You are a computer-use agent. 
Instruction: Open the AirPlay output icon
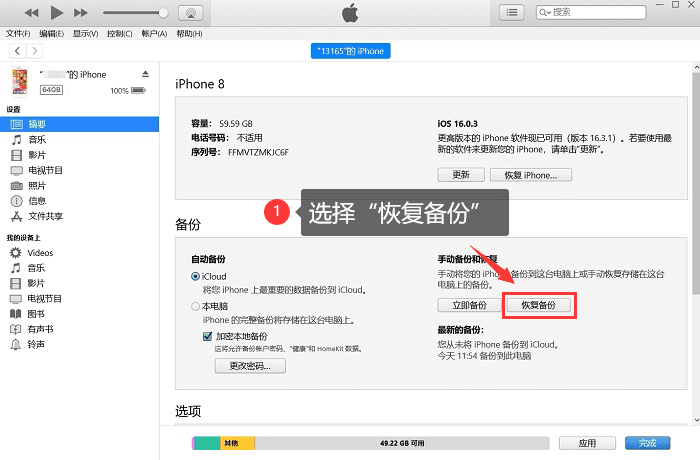tap(191, 13)
